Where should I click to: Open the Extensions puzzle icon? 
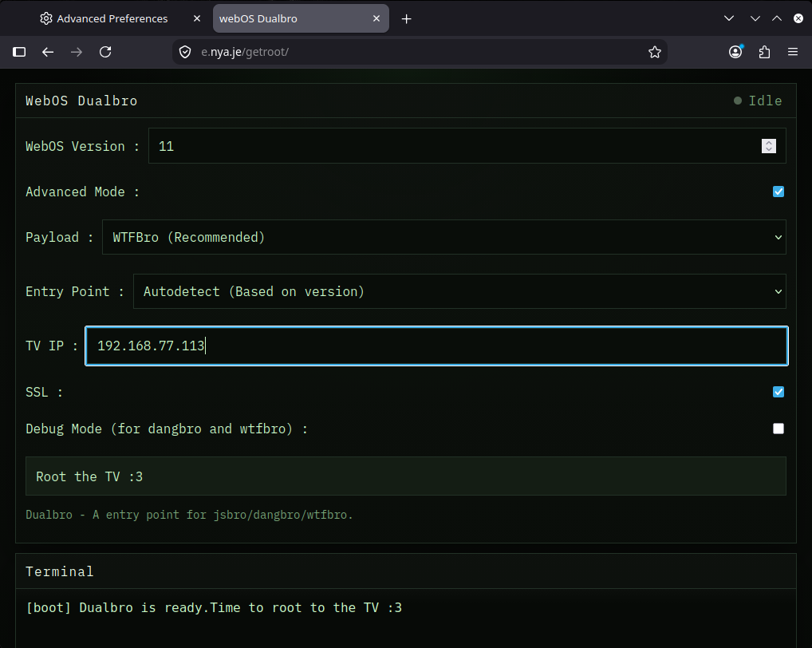tap(764, 52)
